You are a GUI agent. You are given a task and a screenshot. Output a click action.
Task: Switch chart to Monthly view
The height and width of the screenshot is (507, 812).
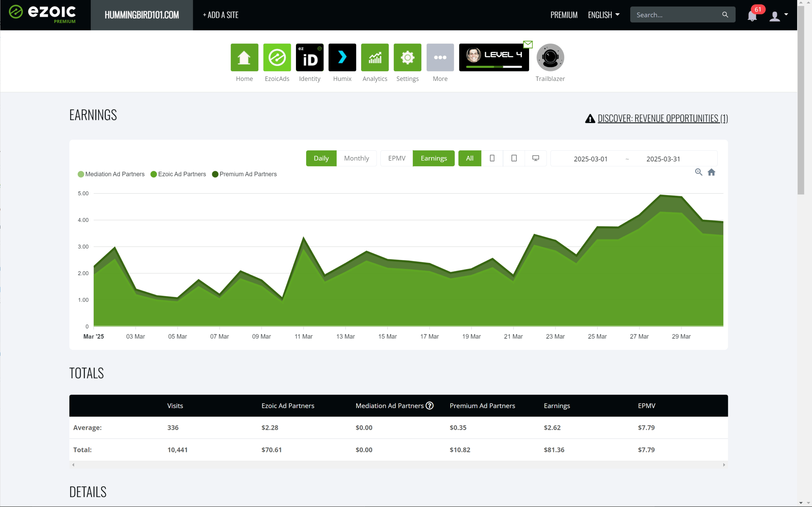pos(356,158)
